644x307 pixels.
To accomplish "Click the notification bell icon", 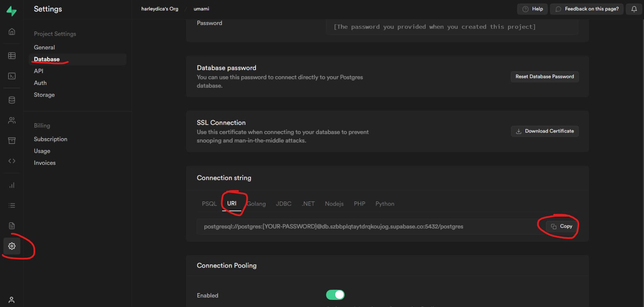I will 634,9.
